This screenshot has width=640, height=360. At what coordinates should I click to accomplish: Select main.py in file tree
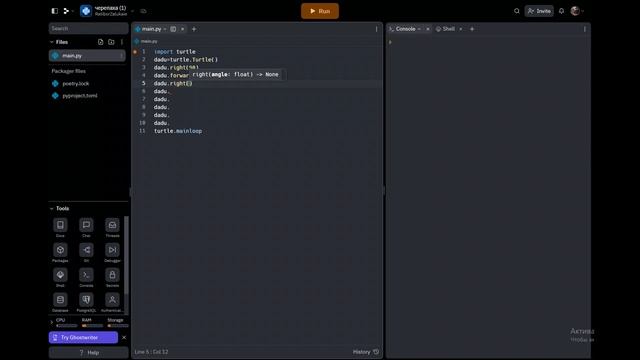point(87,56)
